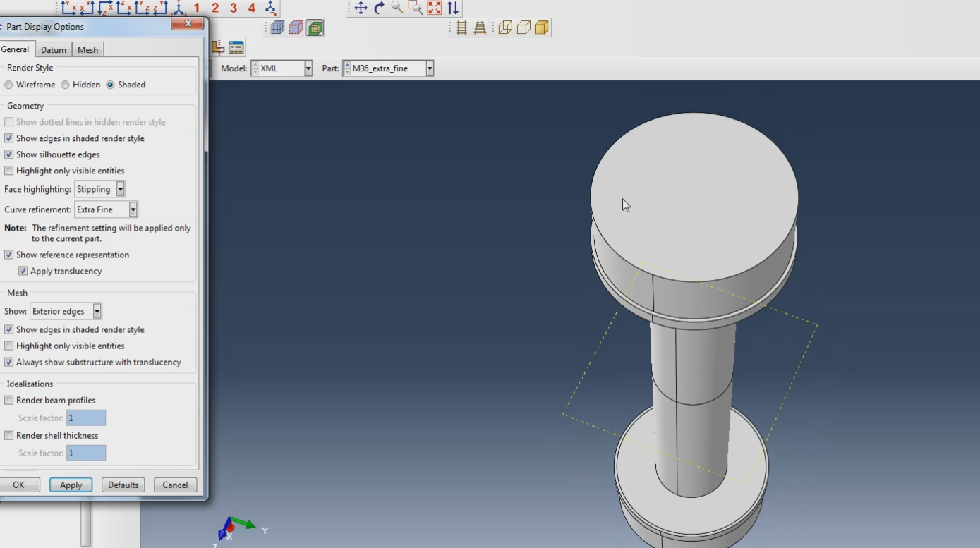Open the Mesh tab
The width and height of the screenshot is (980, 548).
pyautogui.click(x=87, y=49)
